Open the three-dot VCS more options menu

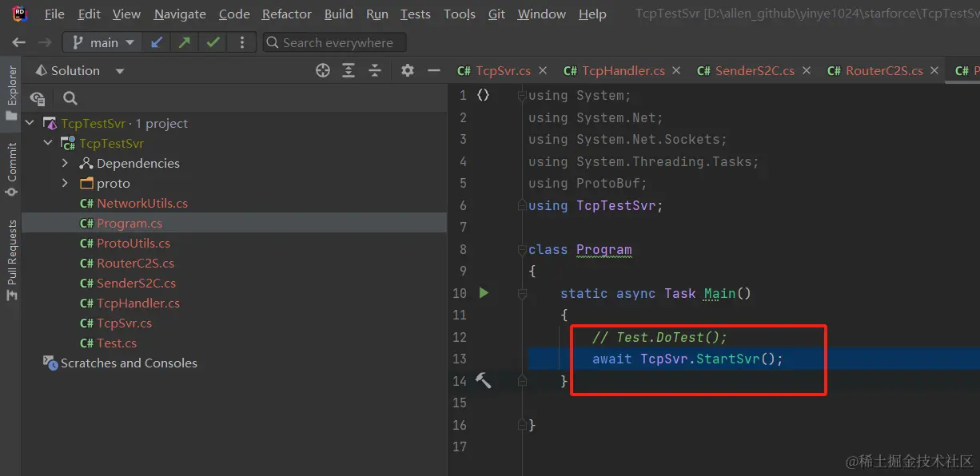click(241, 42)
